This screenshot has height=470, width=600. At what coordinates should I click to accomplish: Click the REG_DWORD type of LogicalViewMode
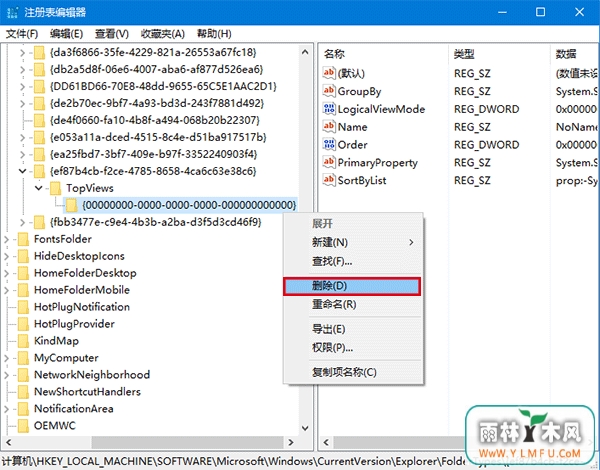tap(486, 109)
